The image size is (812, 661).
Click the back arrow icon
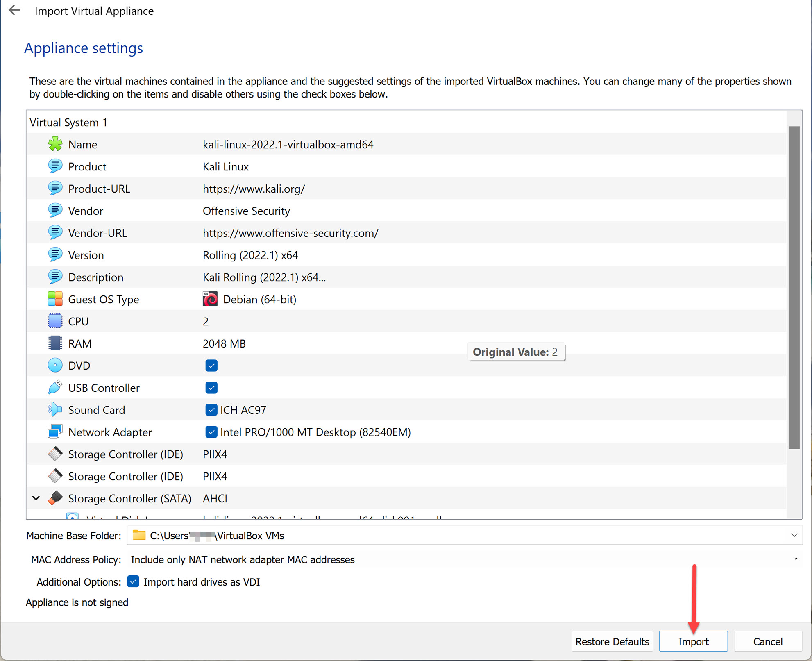tap(14, 10)
